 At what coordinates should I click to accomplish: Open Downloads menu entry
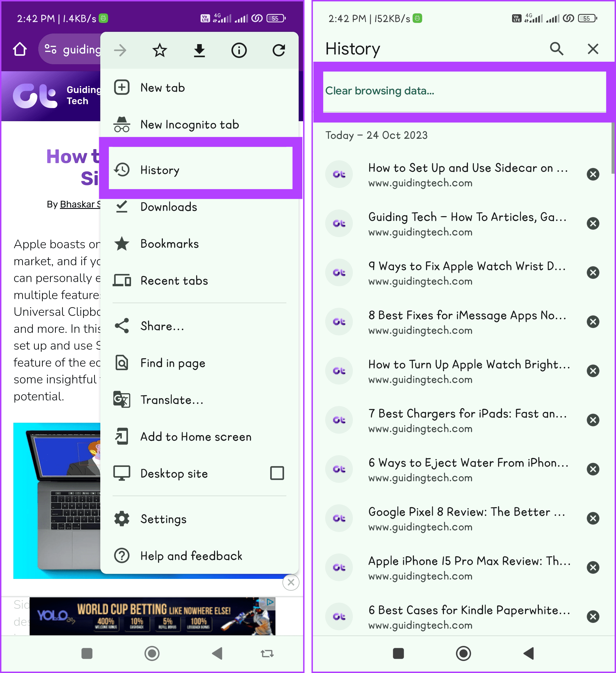pyautogui.click(x=199, y=207)
